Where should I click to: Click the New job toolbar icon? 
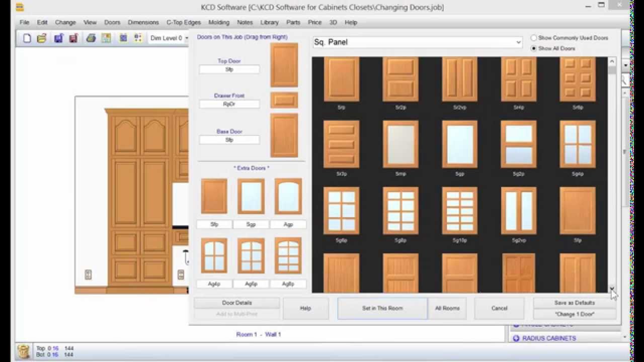[x=27, y=38]
